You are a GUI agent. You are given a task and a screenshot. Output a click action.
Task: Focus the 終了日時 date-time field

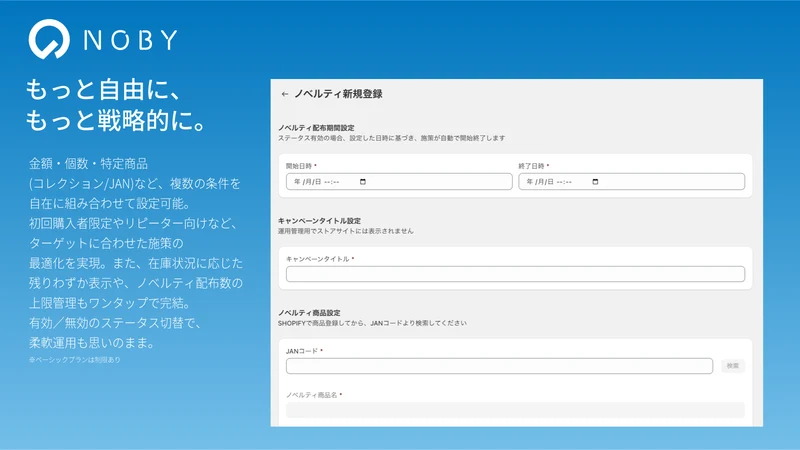tap(632, 182)
